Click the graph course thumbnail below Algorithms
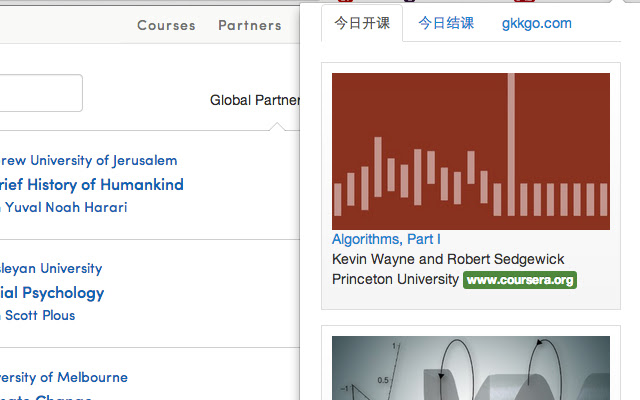640x400 pixels. coord(471,368)
